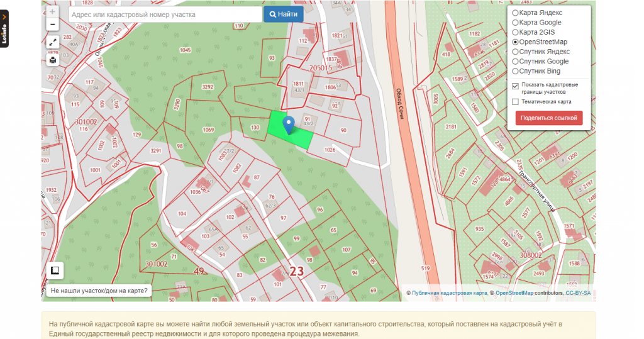
Task: Click the blue Найти search button
Action: coord(283,14)
